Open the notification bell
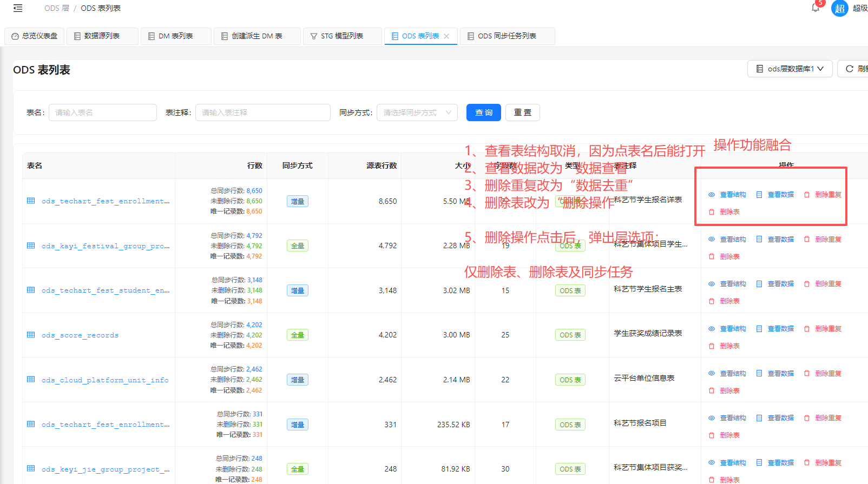Viewport: 868px width, 484px height. point(816,8)
